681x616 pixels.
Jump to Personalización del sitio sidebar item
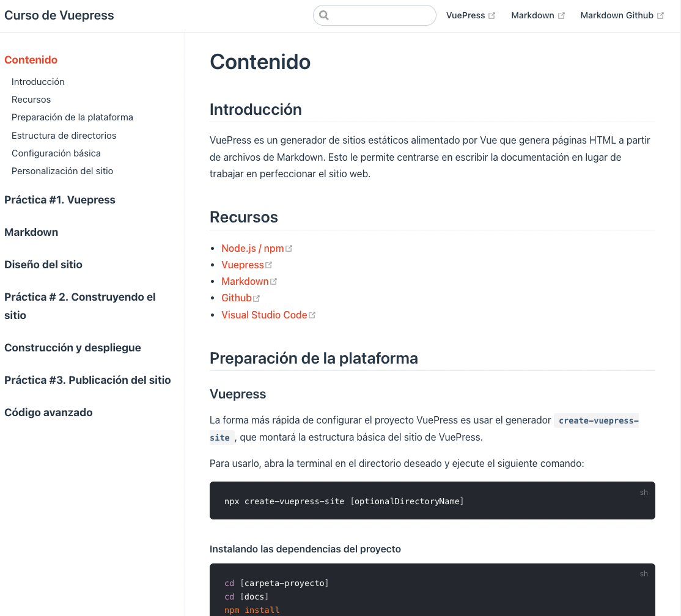tap(62, 171)
